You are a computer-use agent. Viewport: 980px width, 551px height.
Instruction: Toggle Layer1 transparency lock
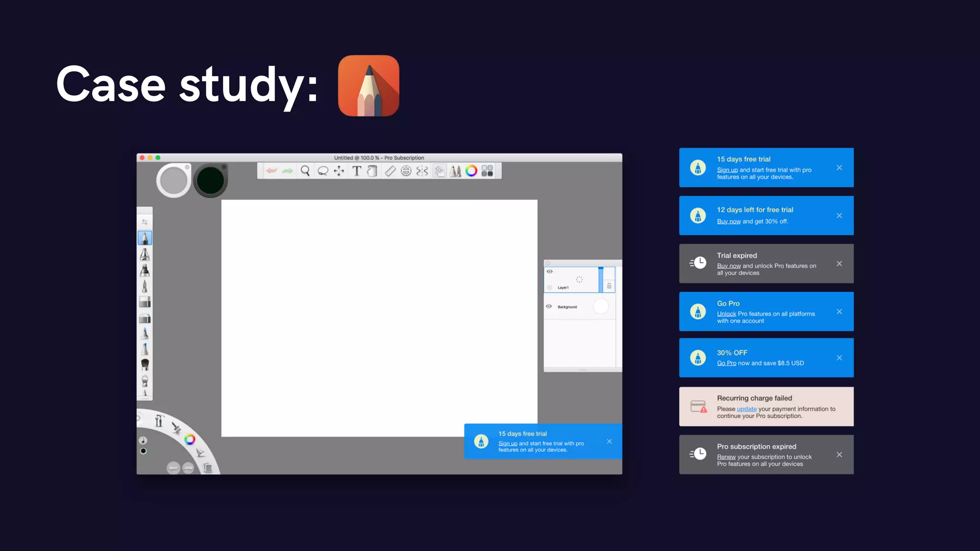[609, 286]
